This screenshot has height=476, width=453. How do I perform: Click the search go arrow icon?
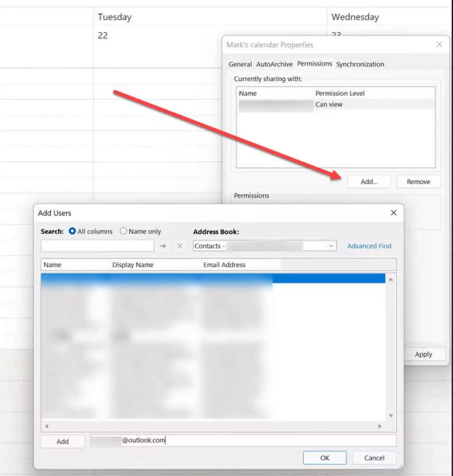click(x=163, y=246)
